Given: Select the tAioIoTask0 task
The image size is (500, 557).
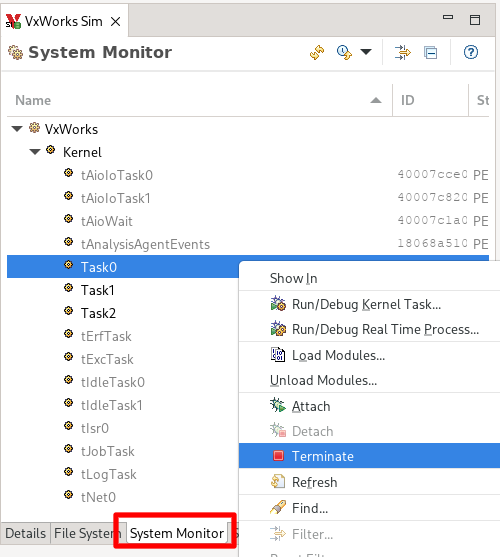Looking at the screenshot, I should click(116, 175).
